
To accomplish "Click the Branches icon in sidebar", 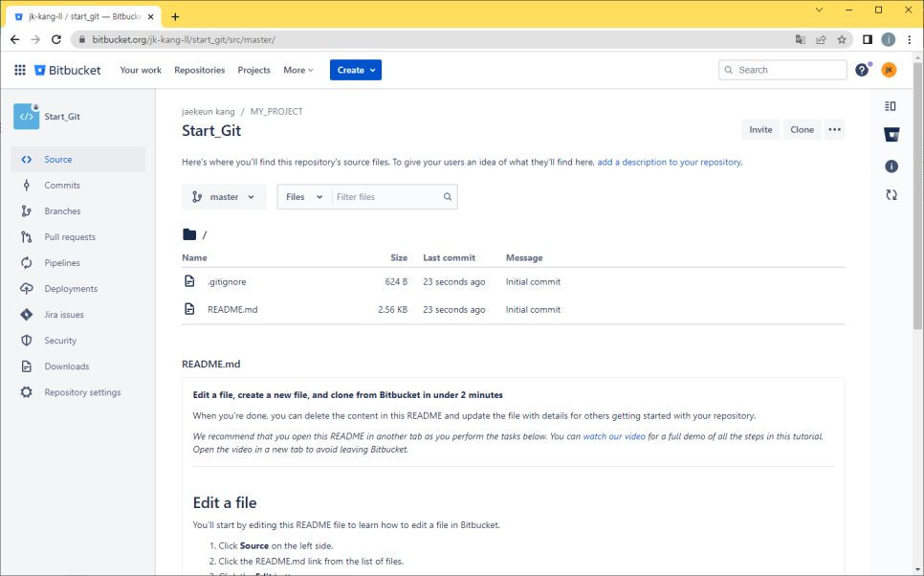I will (27, 211).
